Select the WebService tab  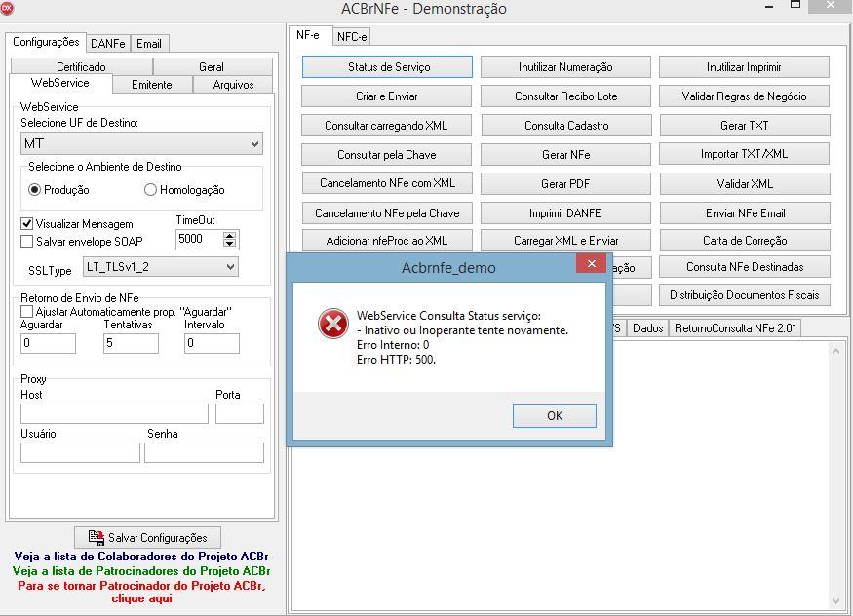tap(60, 83)
